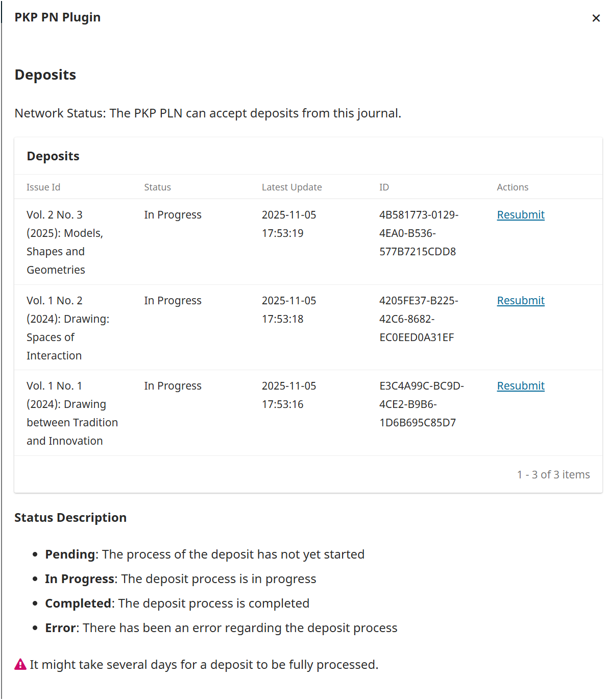Select the Models, Shapes and Geometries issue title
The image size is (609, 700).
[64, 243]
